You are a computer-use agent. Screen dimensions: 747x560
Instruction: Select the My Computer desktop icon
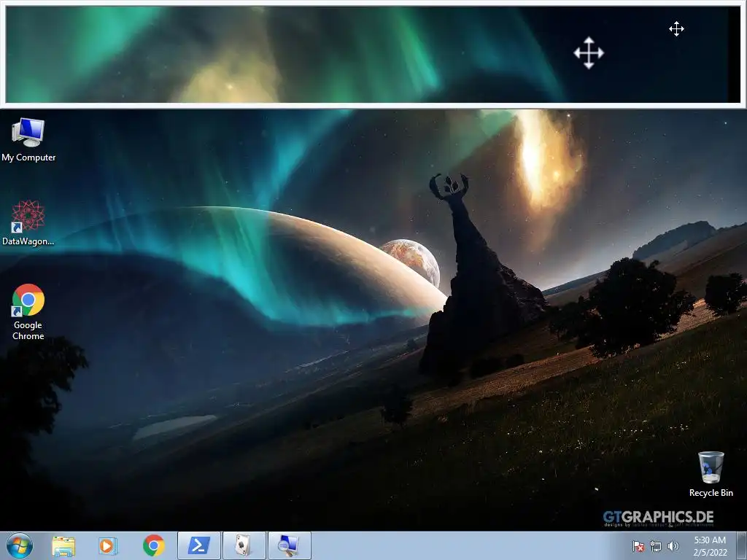click(x=28, y=140)
